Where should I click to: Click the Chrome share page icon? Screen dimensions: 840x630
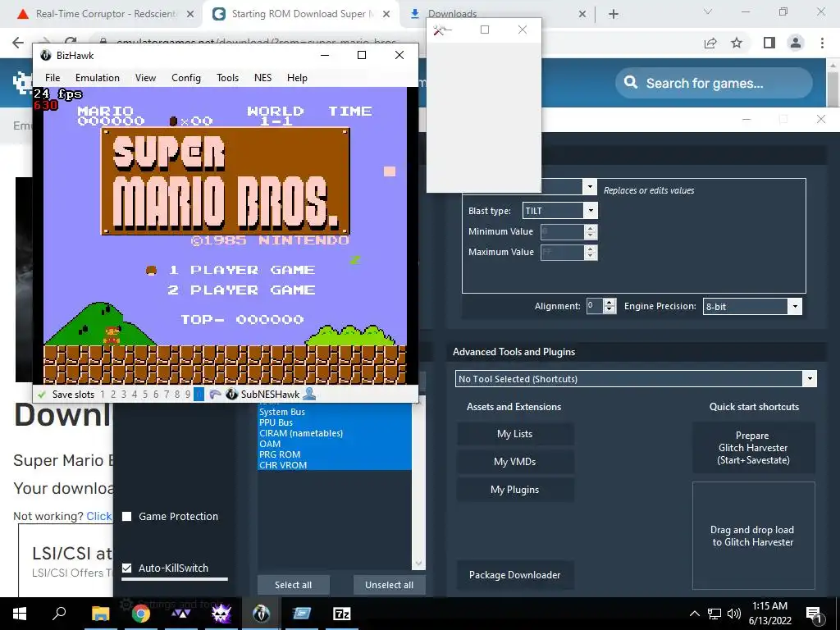(710, 43)
